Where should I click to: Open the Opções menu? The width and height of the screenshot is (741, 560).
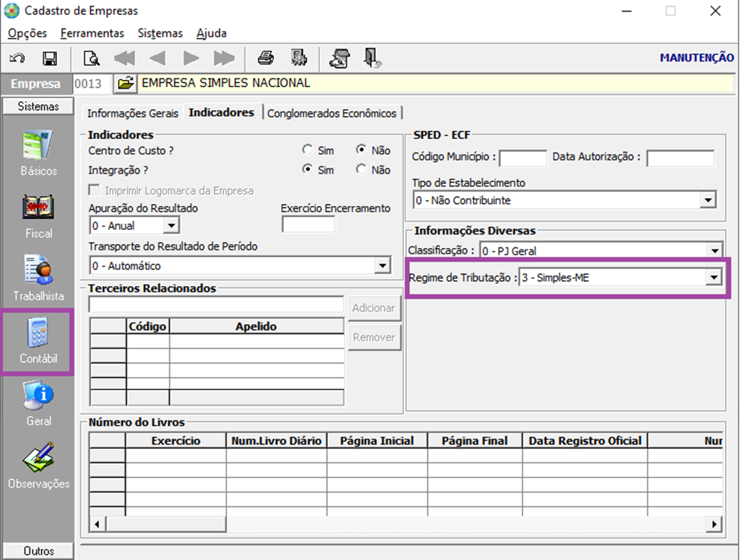click(28, 33)
